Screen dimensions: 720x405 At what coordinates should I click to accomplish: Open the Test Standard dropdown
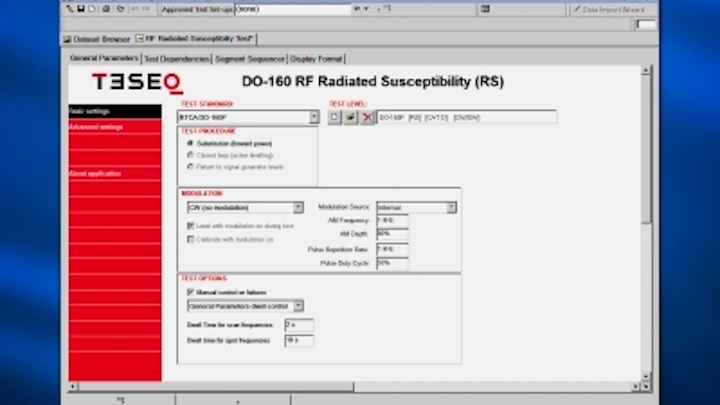(314, 118)
